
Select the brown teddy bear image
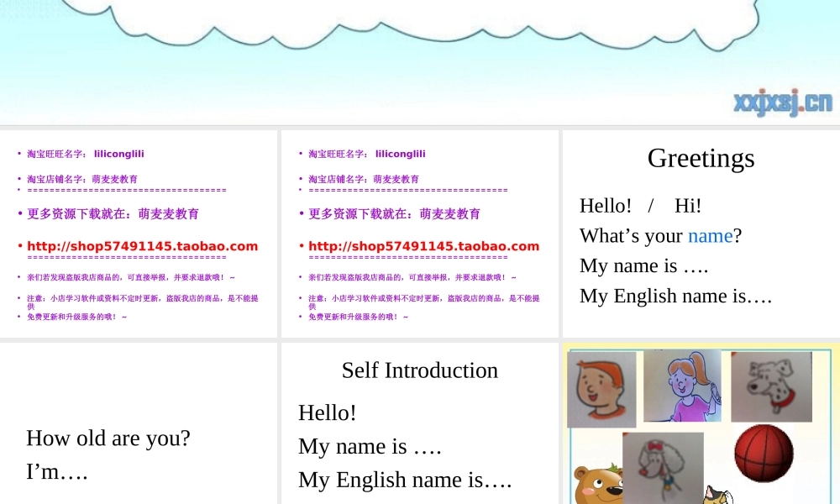pos(598,485)
